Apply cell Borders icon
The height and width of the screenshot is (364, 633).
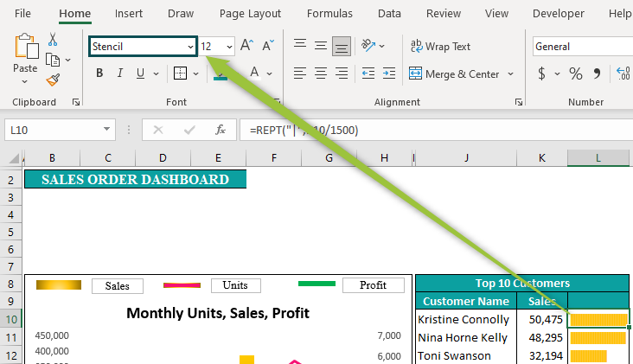tap(180, 73)
